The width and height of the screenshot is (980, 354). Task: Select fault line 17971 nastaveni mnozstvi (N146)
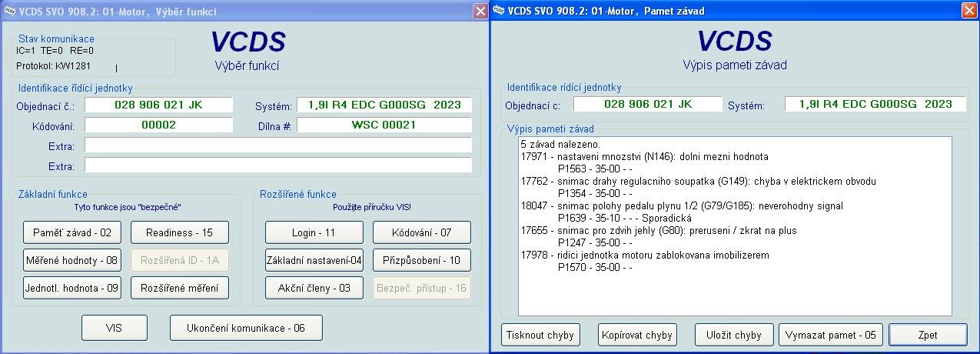[x=644, y=157]
